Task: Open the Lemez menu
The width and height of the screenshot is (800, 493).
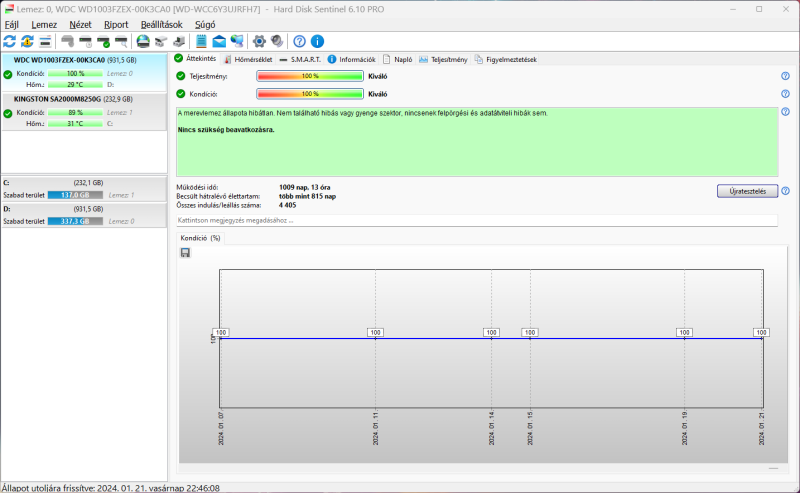Action: [44, 24]
